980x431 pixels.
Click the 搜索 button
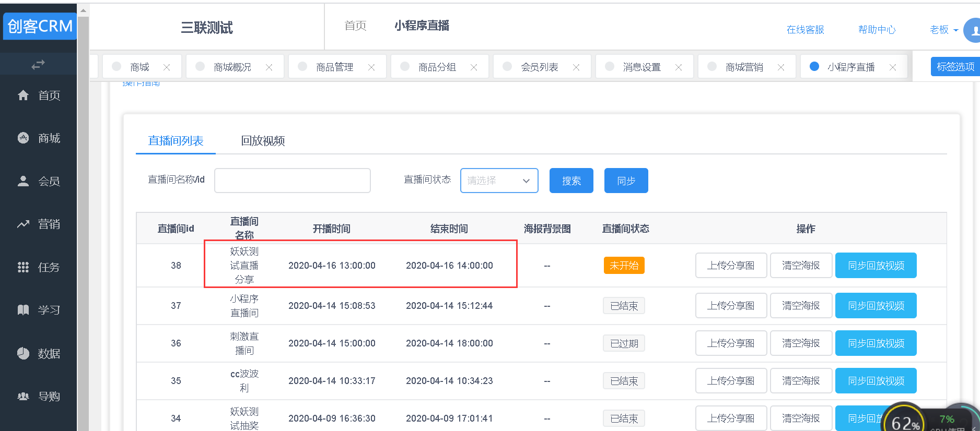click(571, 181)
